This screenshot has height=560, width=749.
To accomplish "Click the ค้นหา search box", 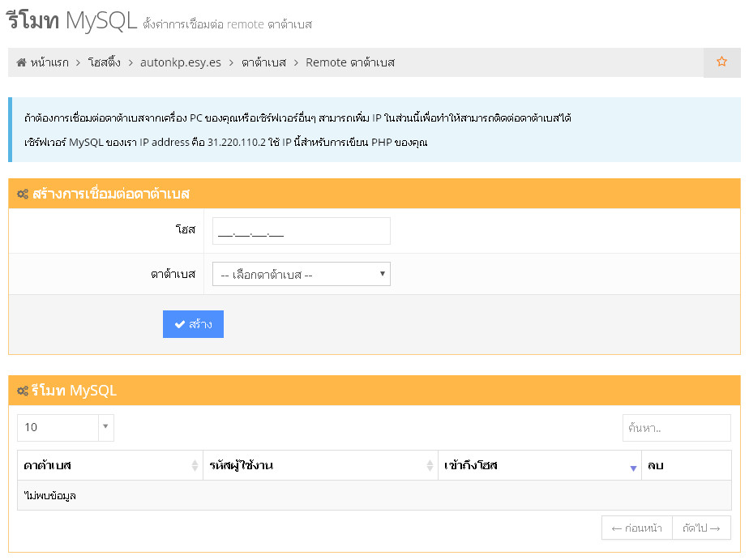I will (x=676, y=428).
